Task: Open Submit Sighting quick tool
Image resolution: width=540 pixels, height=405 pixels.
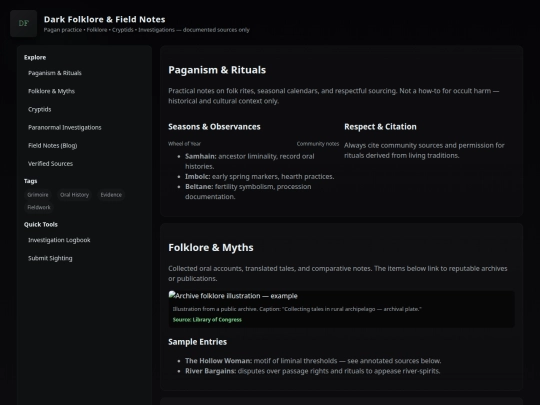Action: pyautogui.click(x=50, y=258)
